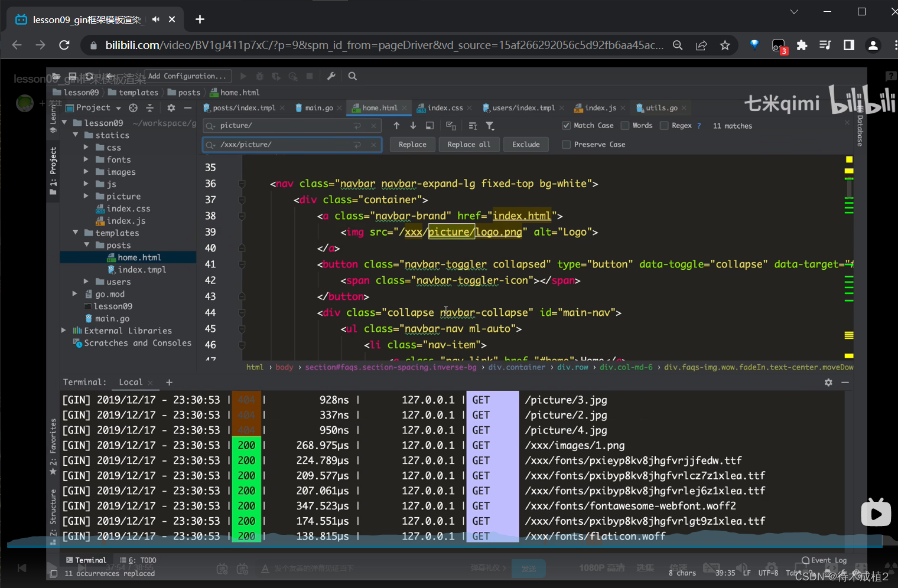This screenshot has height=588, width=898.
Task: Click the wrench build settings icon
Action: tap(331, 76)
